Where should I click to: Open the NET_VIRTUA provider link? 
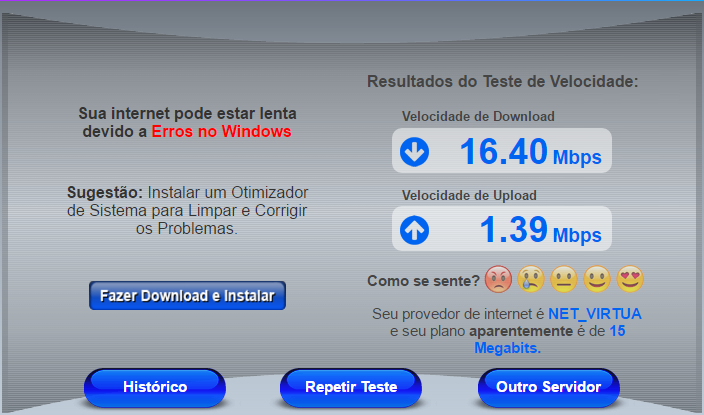pos(595,313)
